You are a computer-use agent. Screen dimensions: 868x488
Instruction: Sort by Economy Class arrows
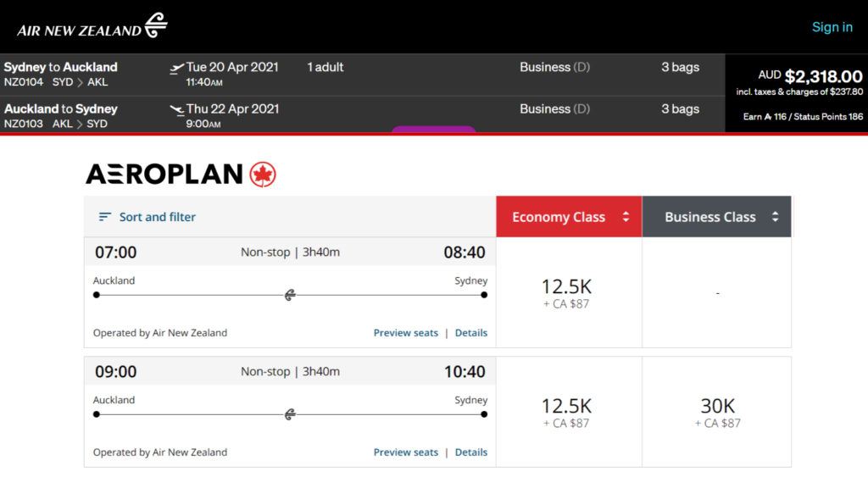626,216
